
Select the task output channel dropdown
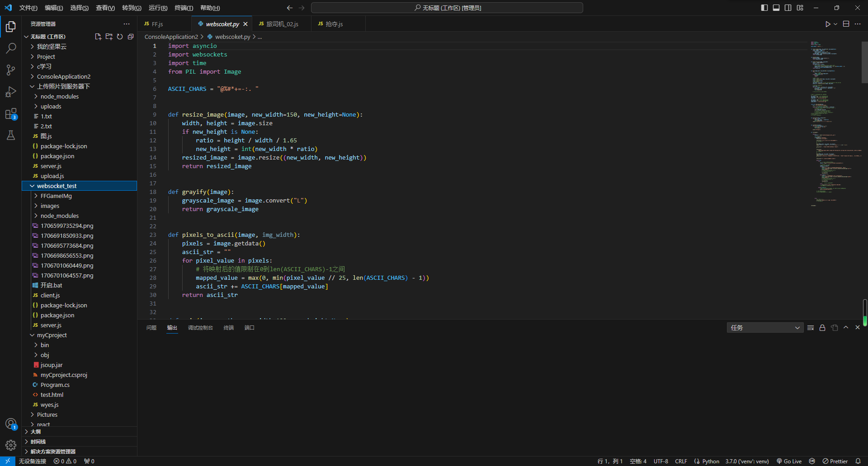point(765,328)
